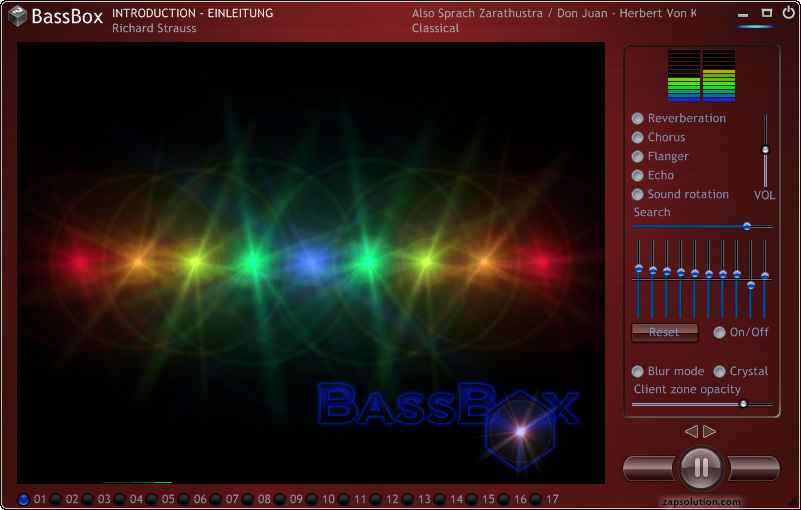
Task: Click the first equalizer band slider knob
Action: 639,268
